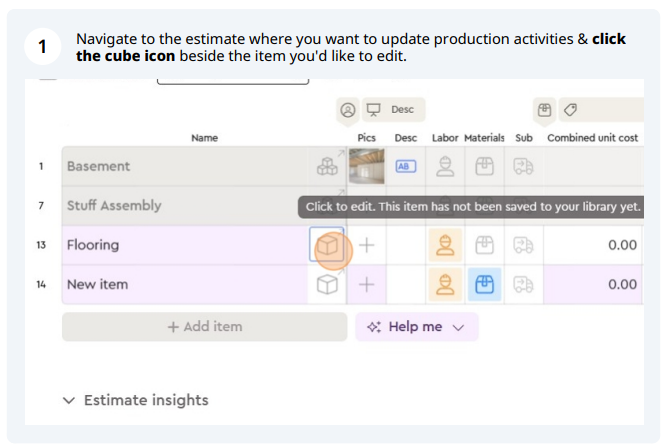This screenshot has height=448, width=667.
Task: Toggle the person circle icon in header
Action: (x=348, y=110)
